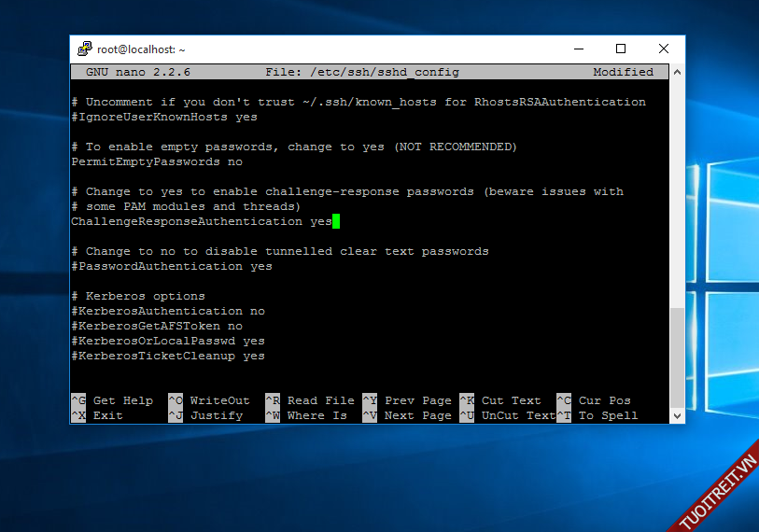Viewport: 759px width, 532px height.
Task: Close the root@localhost PuTTY window
Action: pyautogui.click(x=663, y=49)
